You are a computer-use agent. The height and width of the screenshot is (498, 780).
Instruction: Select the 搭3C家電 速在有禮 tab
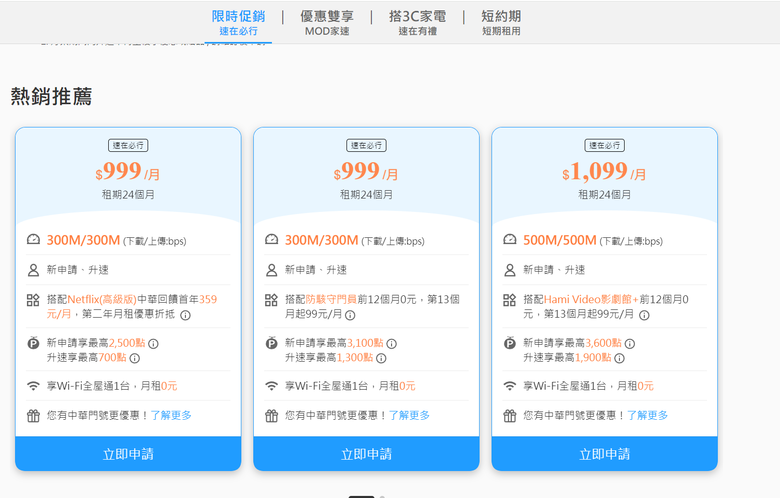click(417, 23)
